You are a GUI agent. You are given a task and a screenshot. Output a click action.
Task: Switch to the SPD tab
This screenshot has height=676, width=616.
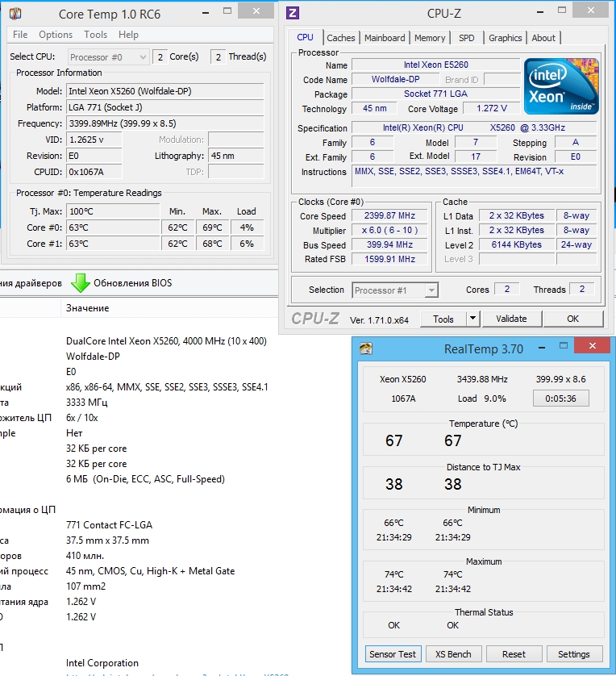pyautogui.click(x=467, y=38)
